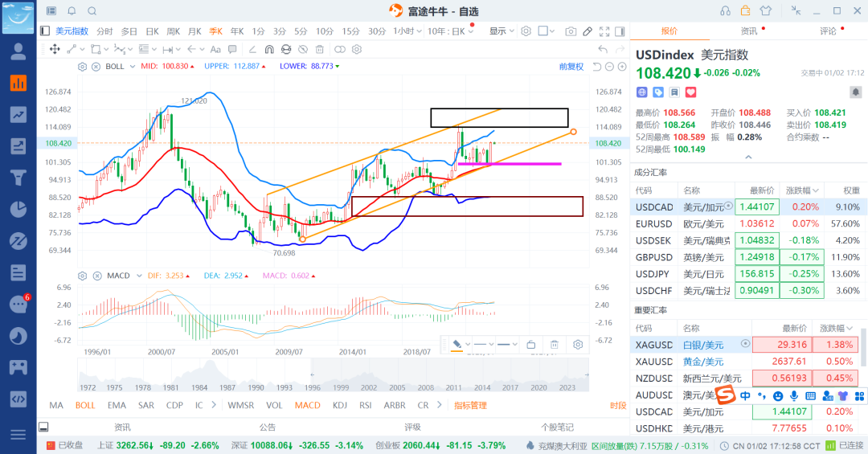Open the 个股笔记 bottom panel link
868x454 pixels.
pyautogui.click(x=558, y=427)
